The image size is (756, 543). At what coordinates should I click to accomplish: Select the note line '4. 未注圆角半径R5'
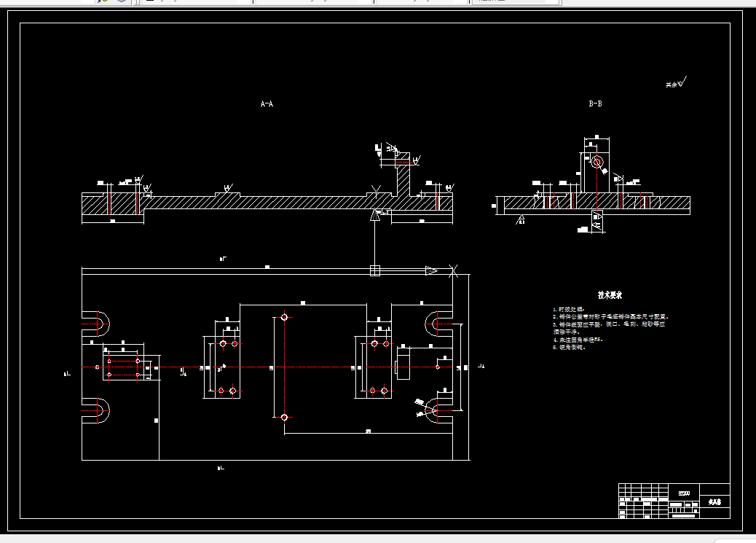578,340
